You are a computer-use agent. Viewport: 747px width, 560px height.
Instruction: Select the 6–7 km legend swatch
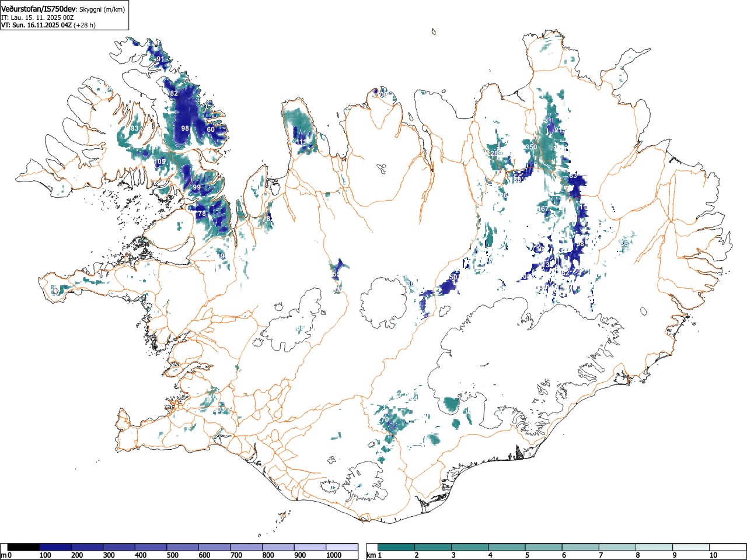pos(580,547)
